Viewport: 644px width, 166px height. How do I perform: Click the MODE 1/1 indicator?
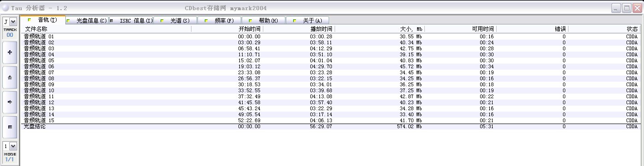10,157
